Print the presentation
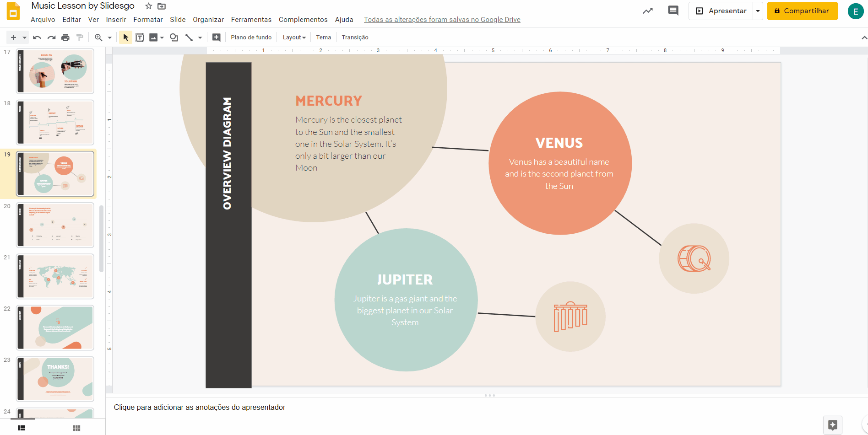 tap(65, 38)
